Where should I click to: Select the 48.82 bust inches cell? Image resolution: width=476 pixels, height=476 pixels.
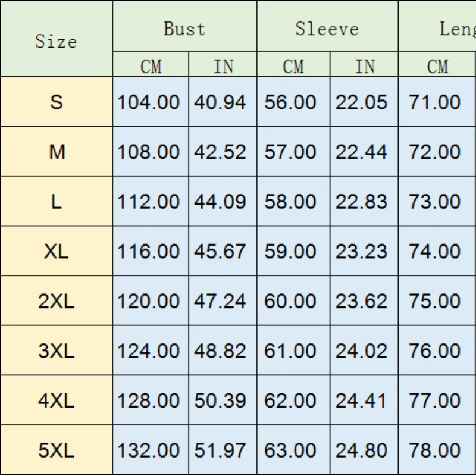click(x=220, y=351)
